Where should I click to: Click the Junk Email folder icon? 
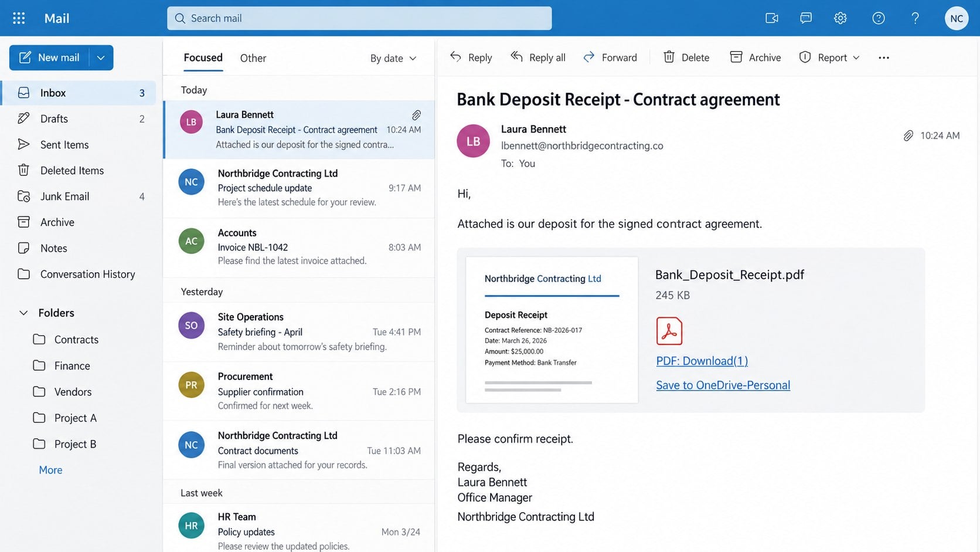tap(23, 196)
